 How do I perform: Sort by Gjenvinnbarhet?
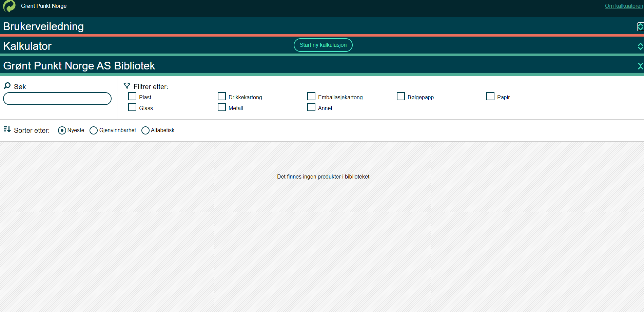(94, 130)
